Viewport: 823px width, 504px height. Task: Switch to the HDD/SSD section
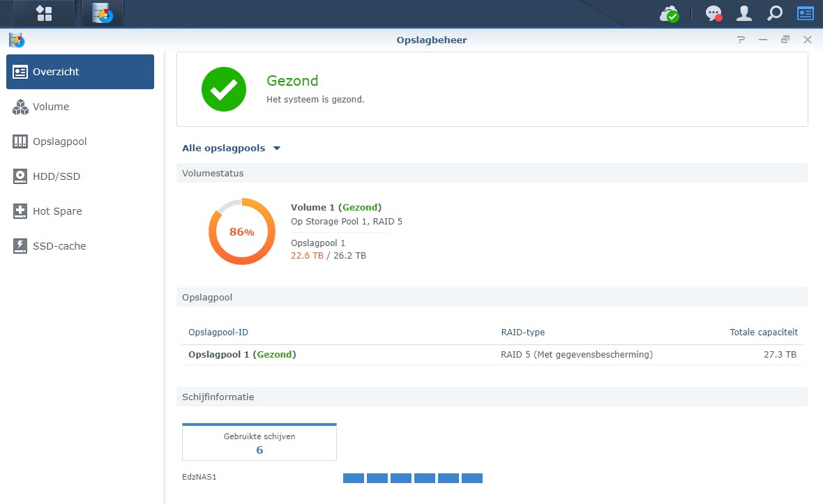(x=80, y=176)
